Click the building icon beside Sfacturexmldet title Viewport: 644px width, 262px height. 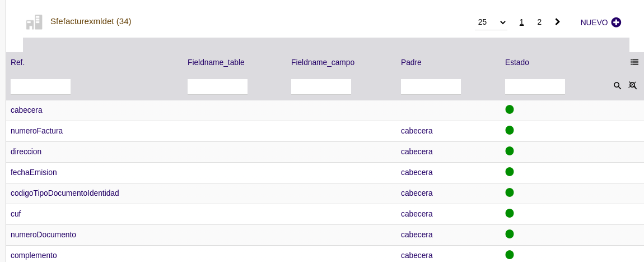[35, 22]
